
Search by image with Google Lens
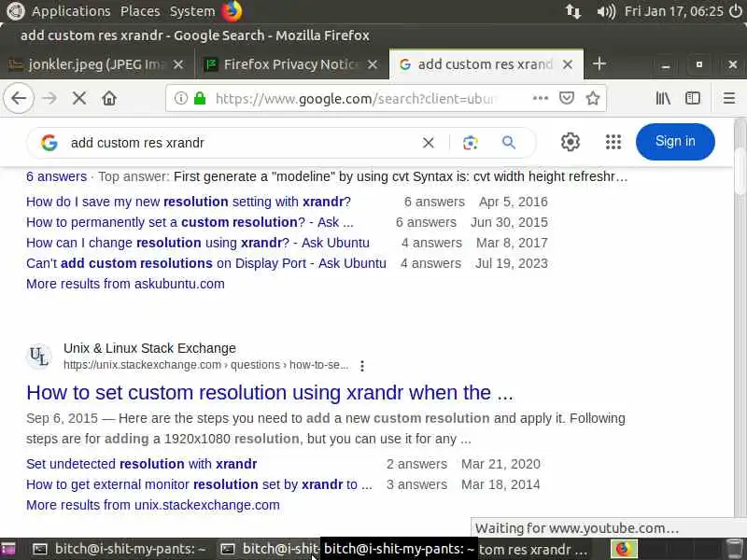coord(471,143)
